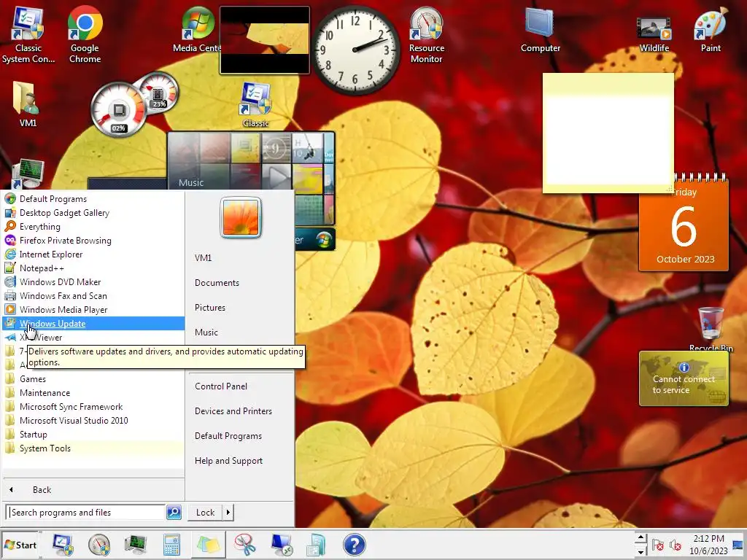Click the Lock button

(x=205, y=513)
